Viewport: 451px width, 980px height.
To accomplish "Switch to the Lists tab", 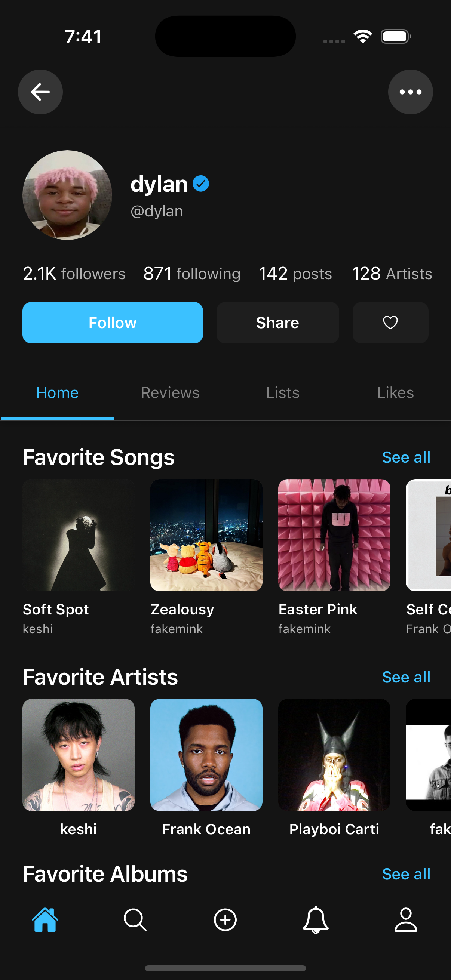I will [283, 392].
